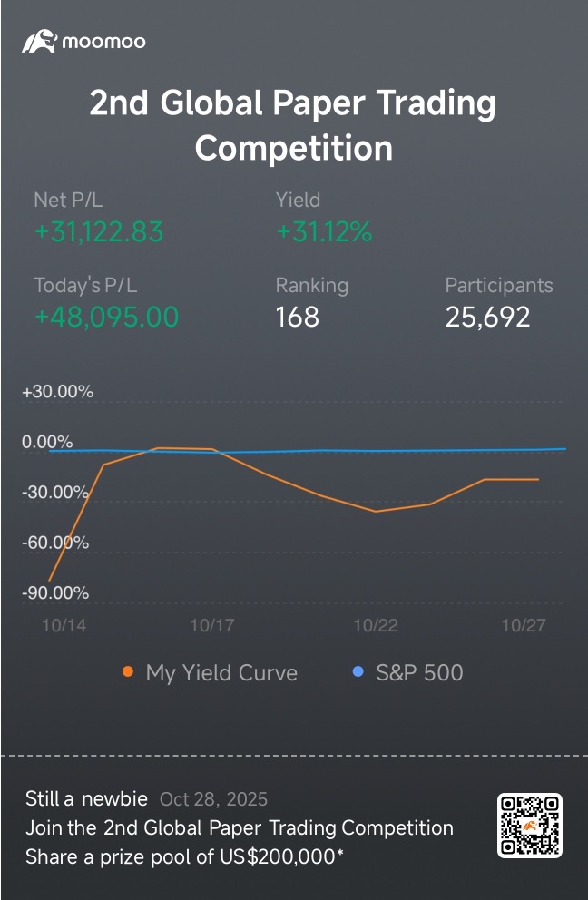Tap the QR code image

(x=529, y=825)
